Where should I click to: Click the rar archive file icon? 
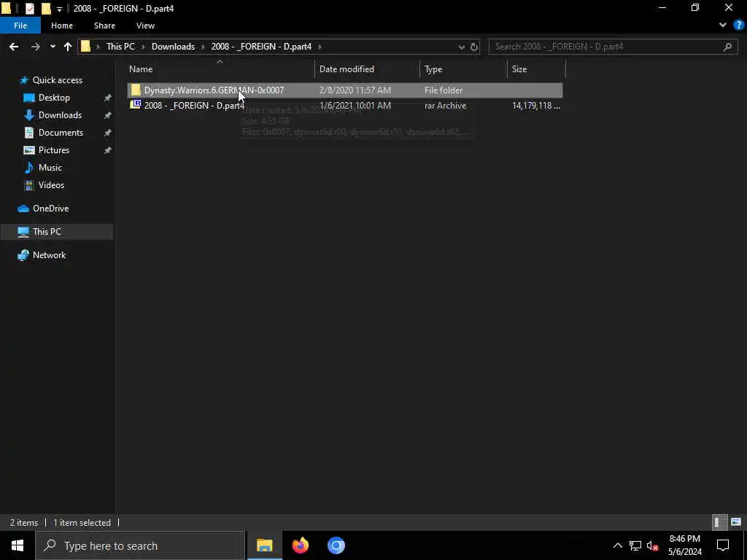click(135, 104)
